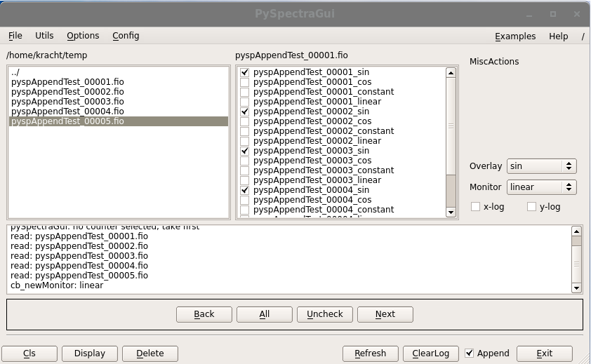
Task: Click the Display button
Action: pyautogui.click(x=90, y=353)
